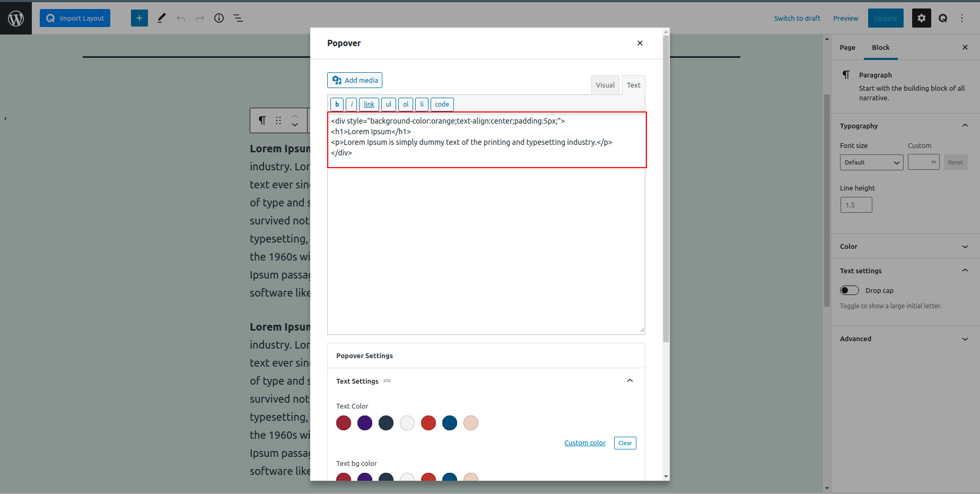This screenshot has width=980, height=494.
Task: Click the font size Reset button
Action: (x=956, y=162)
